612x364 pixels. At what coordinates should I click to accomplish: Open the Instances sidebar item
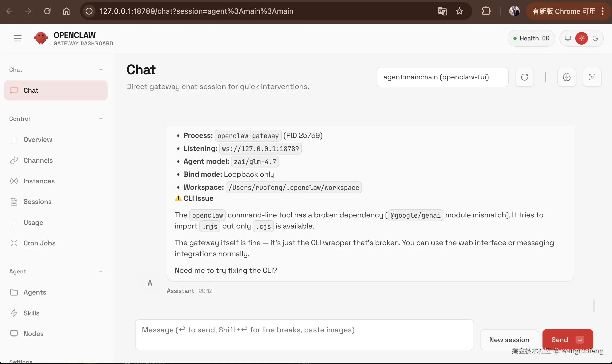[x=39, y=181]
